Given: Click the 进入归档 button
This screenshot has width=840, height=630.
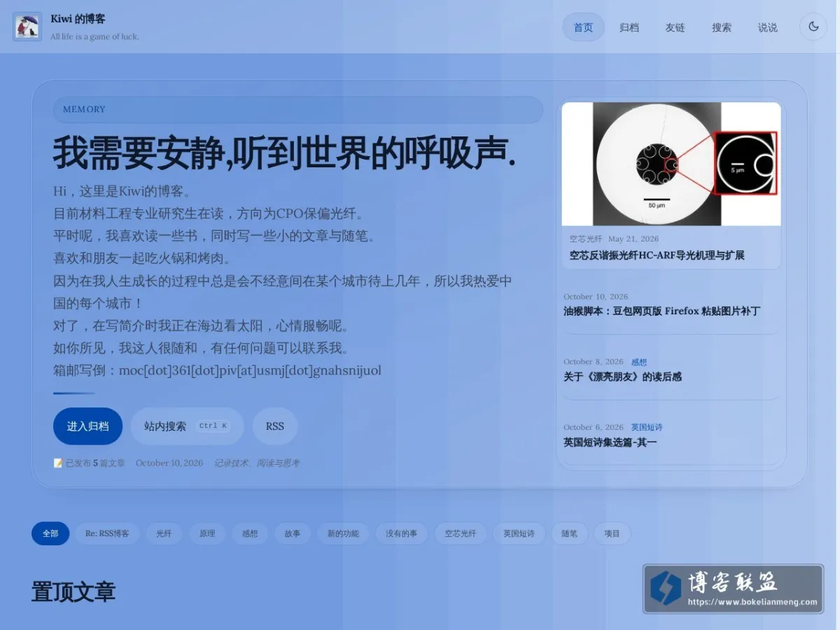Looking at the screenshot, I should click(87, 426).
